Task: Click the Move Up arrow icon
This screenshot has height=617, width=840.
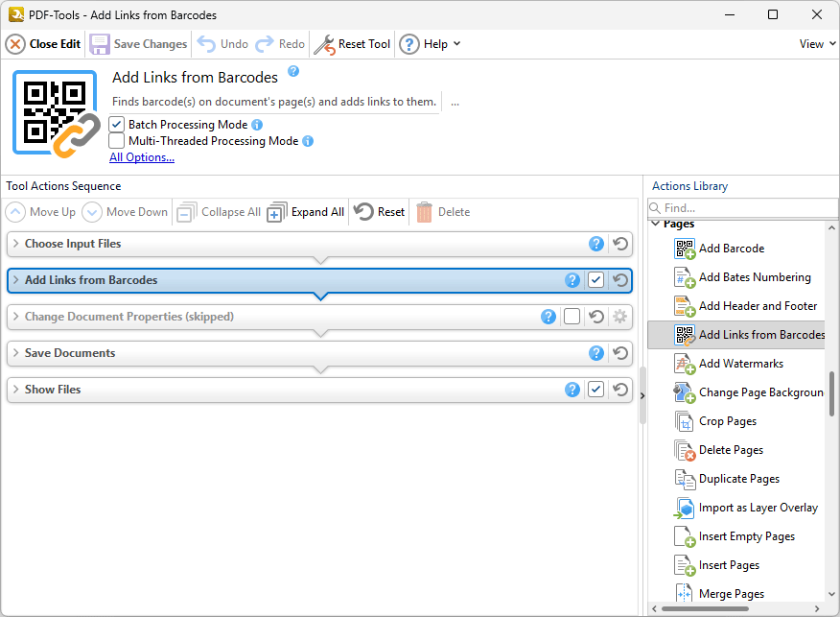Action: (x=15, y=212)
